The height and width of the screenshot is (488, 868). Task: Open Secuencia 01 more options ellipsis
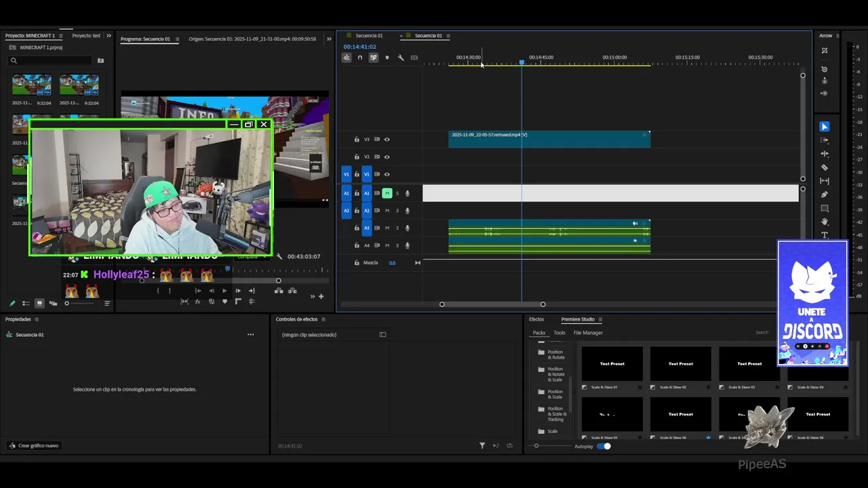point(250,335)
